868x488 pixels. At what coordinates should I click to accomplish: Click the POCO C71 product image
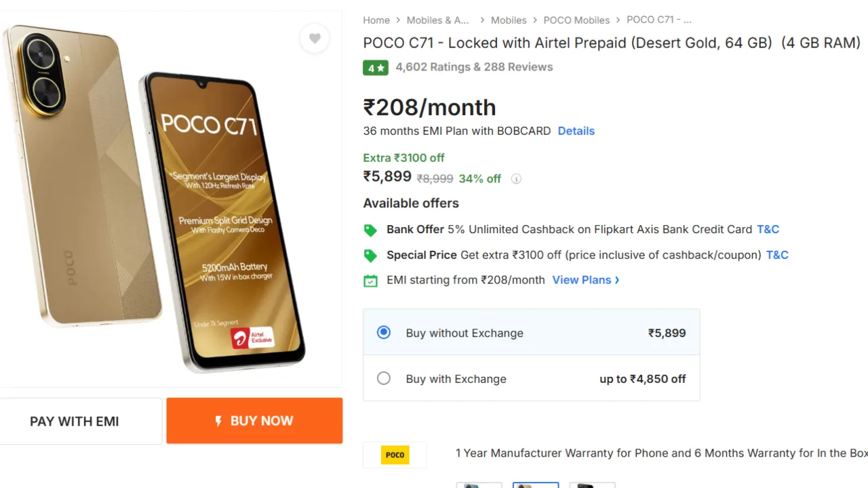point(156,197)
